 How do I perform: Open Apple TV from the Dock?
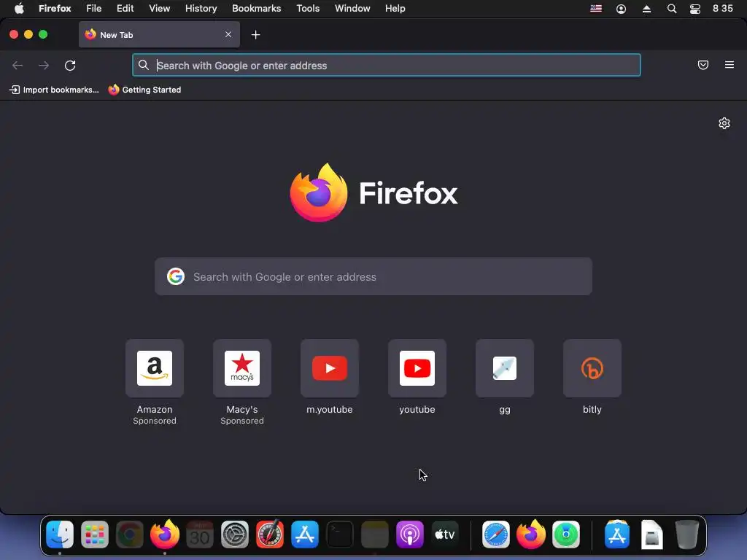(445, 534)
